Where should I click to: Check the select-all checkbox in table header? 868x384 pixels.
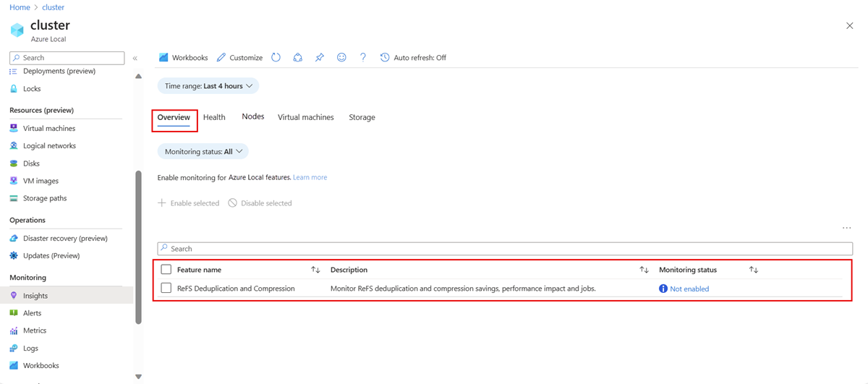click(166, 270)
